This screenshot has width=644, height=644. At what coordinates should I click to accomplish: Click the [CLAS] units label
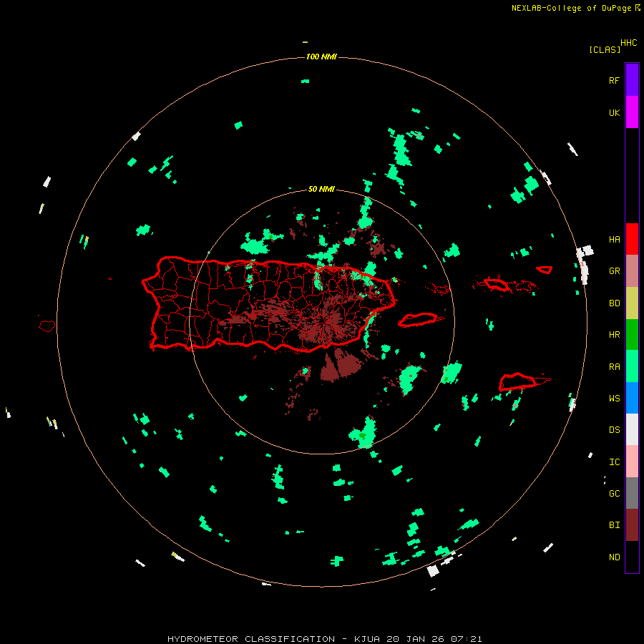pos(604,49)
